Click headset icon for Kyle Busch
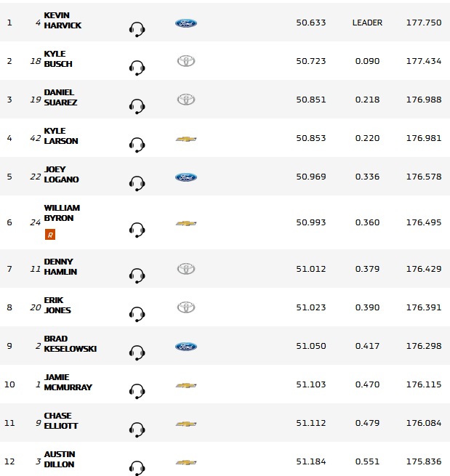450x476 pixels. (137, 68)
